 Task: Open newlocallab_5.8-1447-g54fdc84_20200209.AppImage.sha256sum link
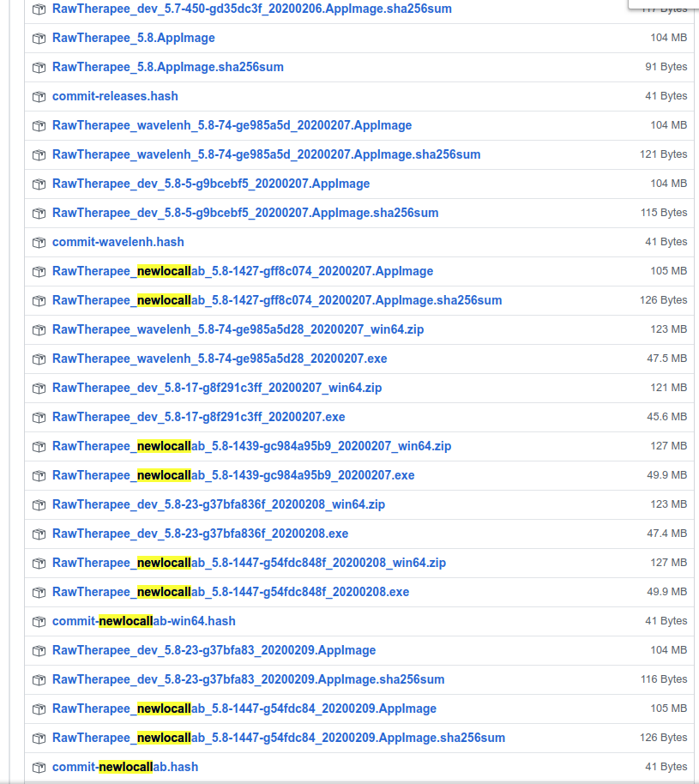279,738
